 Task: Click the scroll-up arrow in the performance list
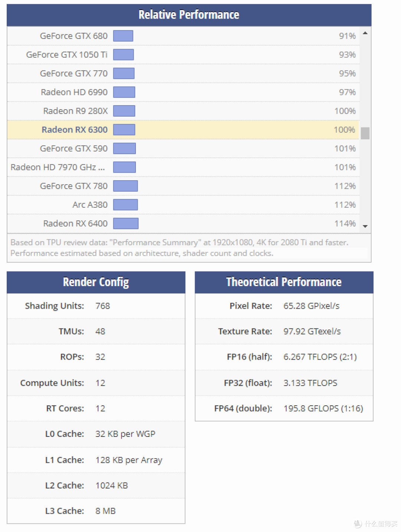365,33
